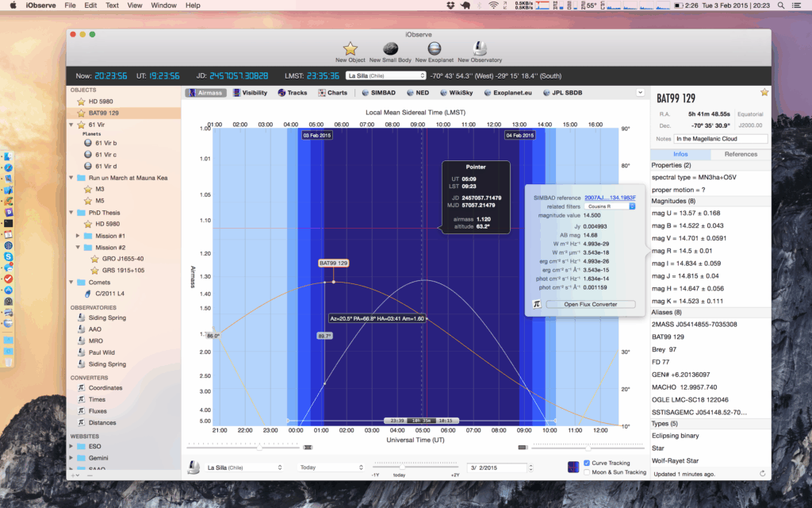Click Open Flux Converter button
This screenshot has width=812, height=508.
[x=590, y=304]
